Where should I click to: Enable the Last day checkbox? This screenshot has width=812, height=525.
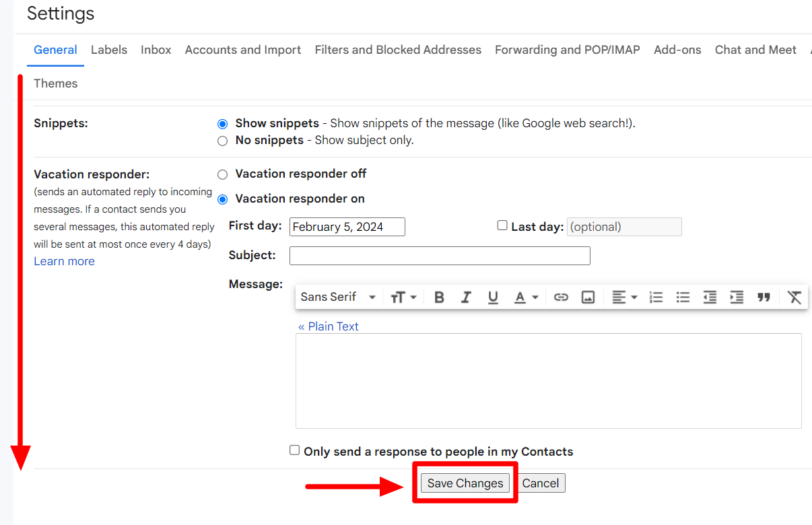click(x=502, y=225)
